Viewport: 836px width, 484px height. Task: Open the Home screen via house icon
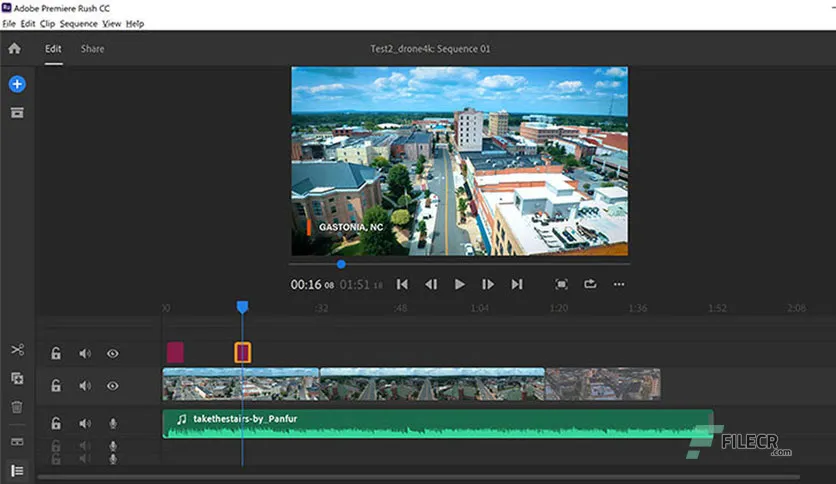coord(15,48)
